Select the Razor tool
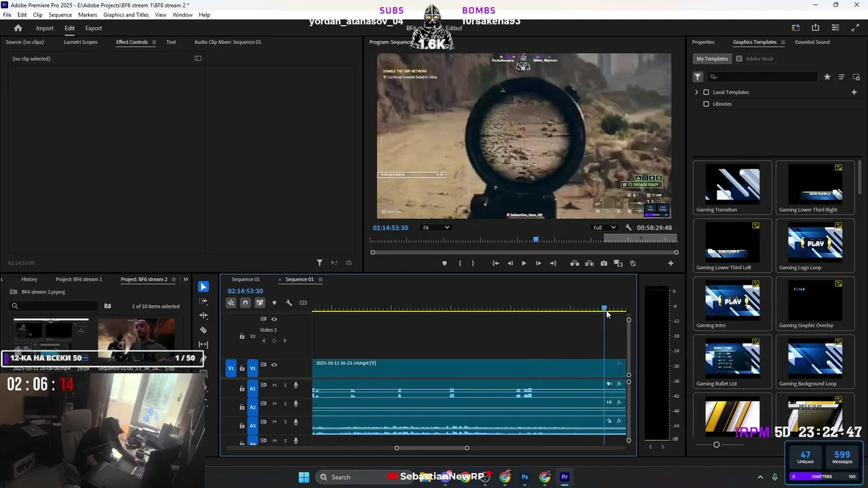 [x=203, y=330]
